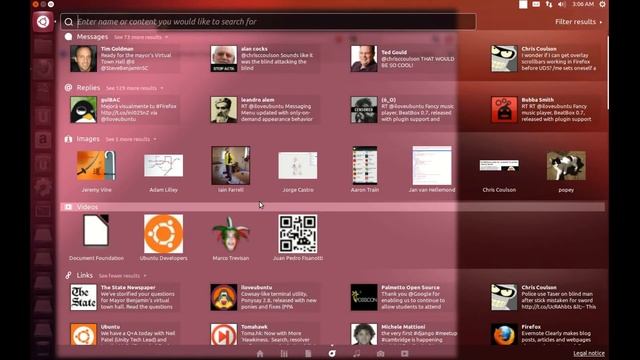
Task: Open the network indicator in top panel
Action: click(x=549, y=4)
